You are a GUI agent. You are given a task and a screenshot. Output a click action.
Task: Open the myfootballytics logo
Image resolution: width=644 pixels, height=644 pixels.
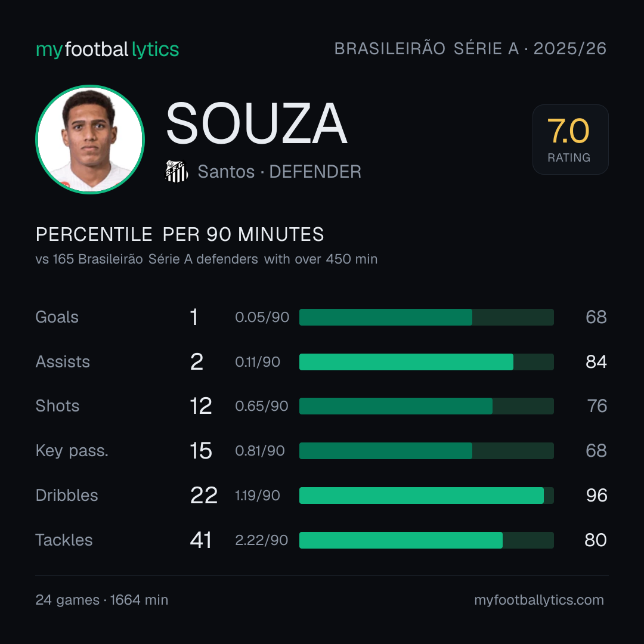point(107,49)
